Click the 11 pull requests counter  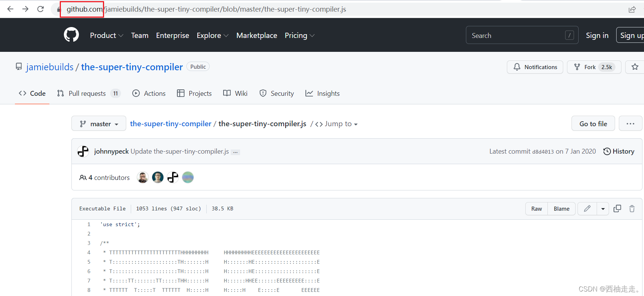coord(115,94)
